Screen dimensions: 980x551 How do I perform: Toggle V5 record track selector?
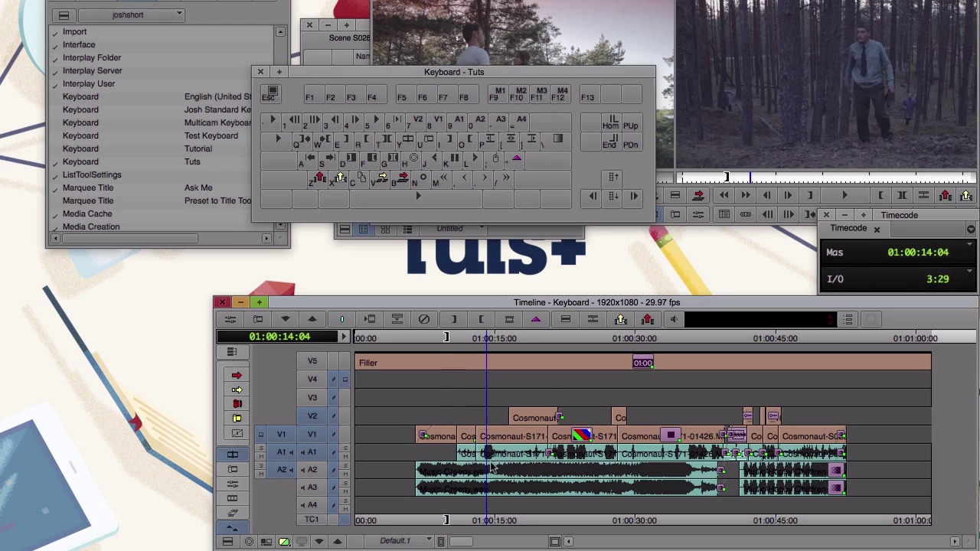click(x=312, y=360)
